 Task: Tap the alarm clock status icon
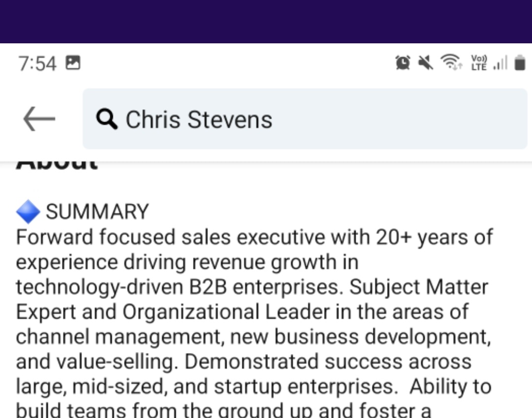(403, 63)
